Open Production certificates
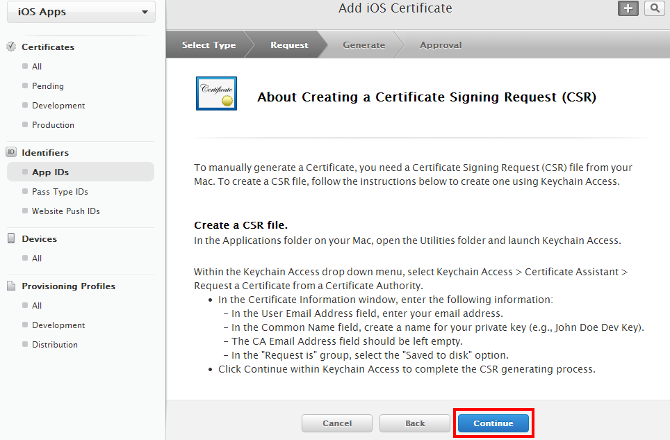The width and height of the screenshot is (670, 440). [x=53, y=125]
